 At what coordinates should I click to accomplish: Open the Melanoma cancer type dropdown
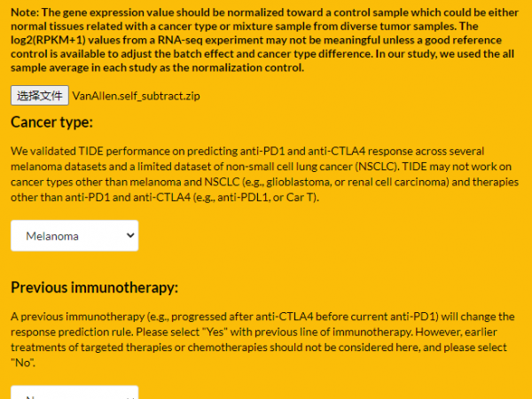74,236
